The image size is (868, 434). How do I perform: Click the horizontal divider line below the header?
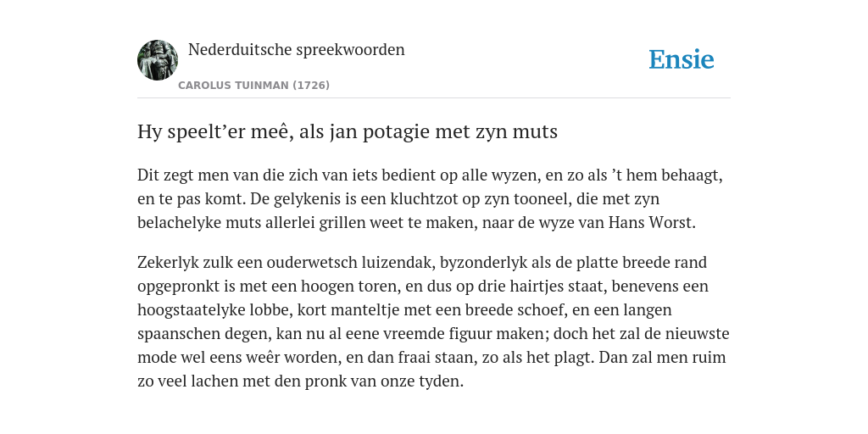(434, 98)
